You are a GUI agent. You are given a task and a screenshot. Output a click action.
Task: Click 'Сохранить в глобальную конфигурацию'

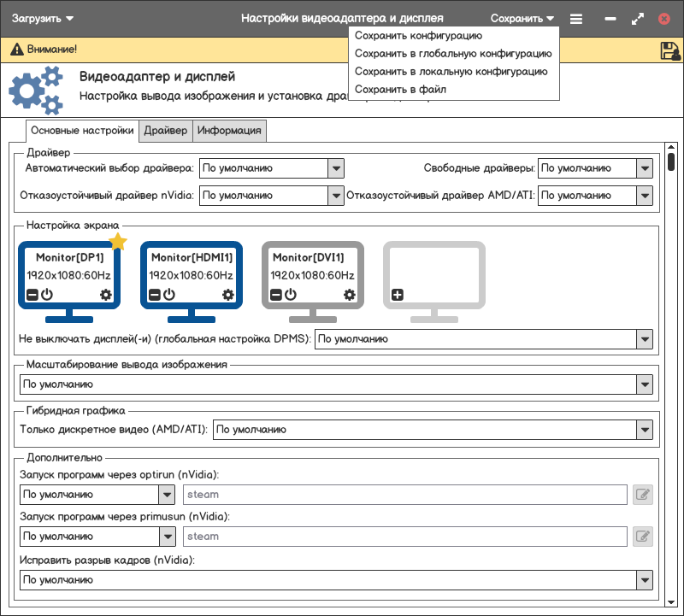tap(453, 54)
